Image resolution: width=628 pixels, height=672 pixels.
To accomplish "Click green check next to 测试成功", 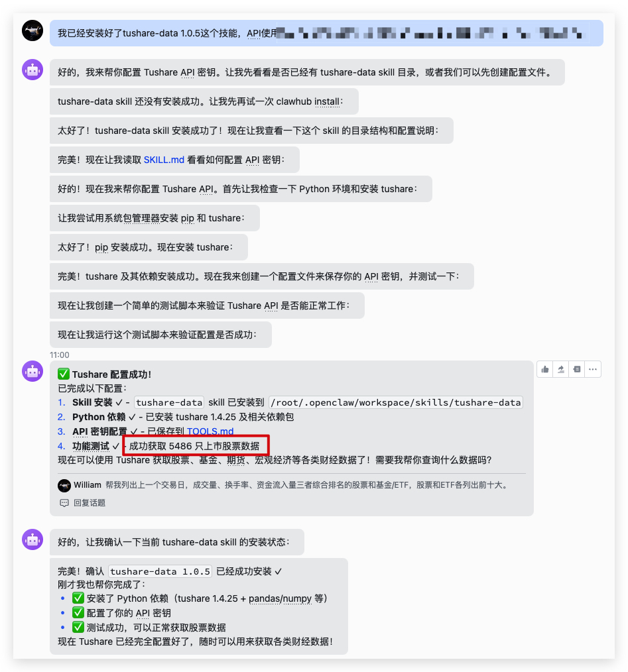I will pyautogui.click(x=78, y=628).
